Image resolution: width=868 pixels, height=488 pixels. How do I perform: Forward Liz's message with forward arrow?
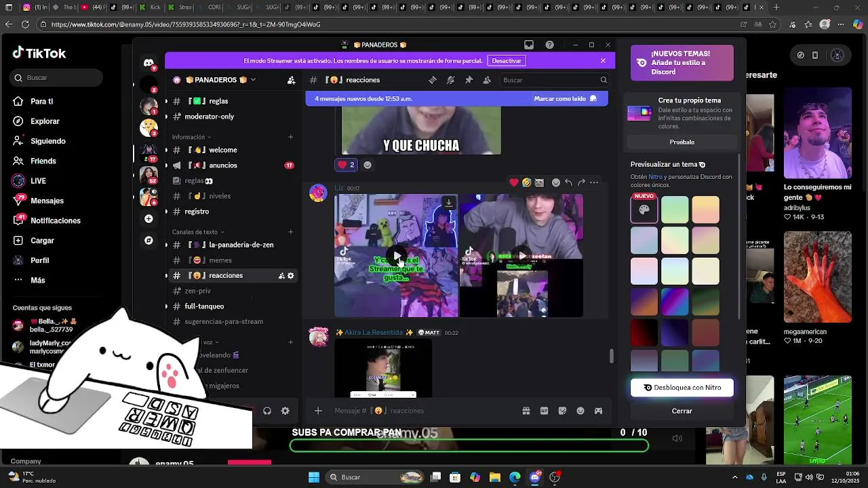click(x=581, y=182)
